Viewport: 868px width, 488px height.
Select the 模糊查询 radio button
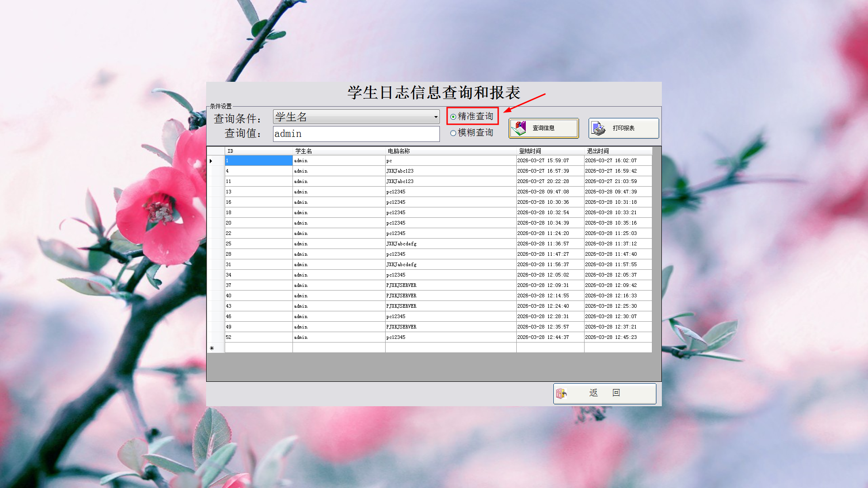click(453, 133)
